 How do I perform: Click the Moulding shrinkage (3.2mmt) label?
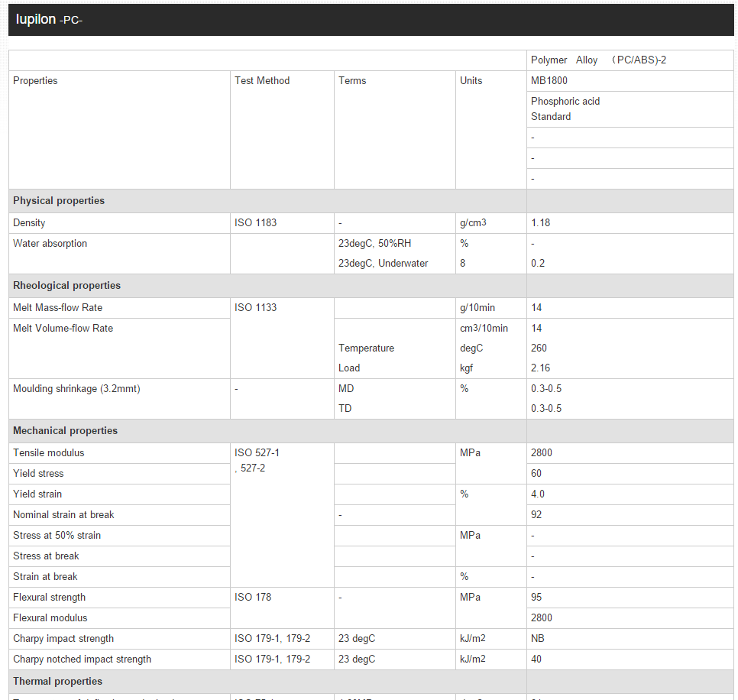pos(76,388)
